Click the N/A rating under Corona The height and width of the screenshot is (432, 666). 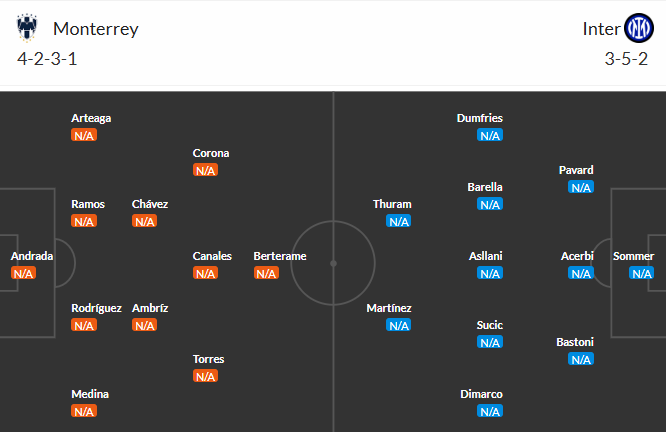click(x=205, y=170)
